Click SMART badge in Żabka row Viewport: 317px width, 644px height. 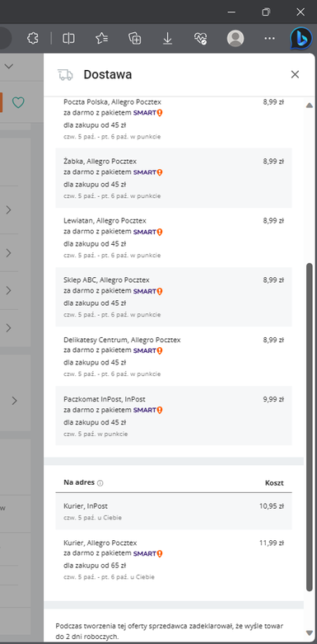coord(148,172)
